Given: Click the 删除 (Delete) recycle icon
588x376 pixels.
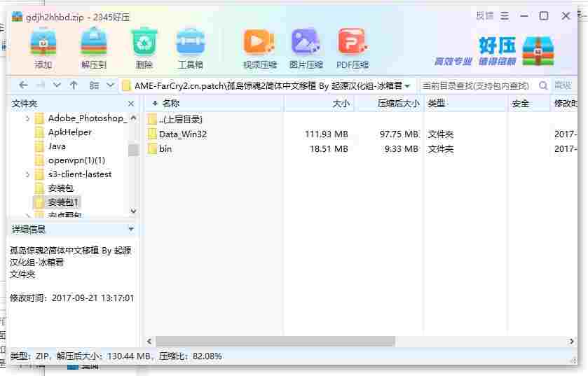Looking at the screenshot, I should point(144,48).
